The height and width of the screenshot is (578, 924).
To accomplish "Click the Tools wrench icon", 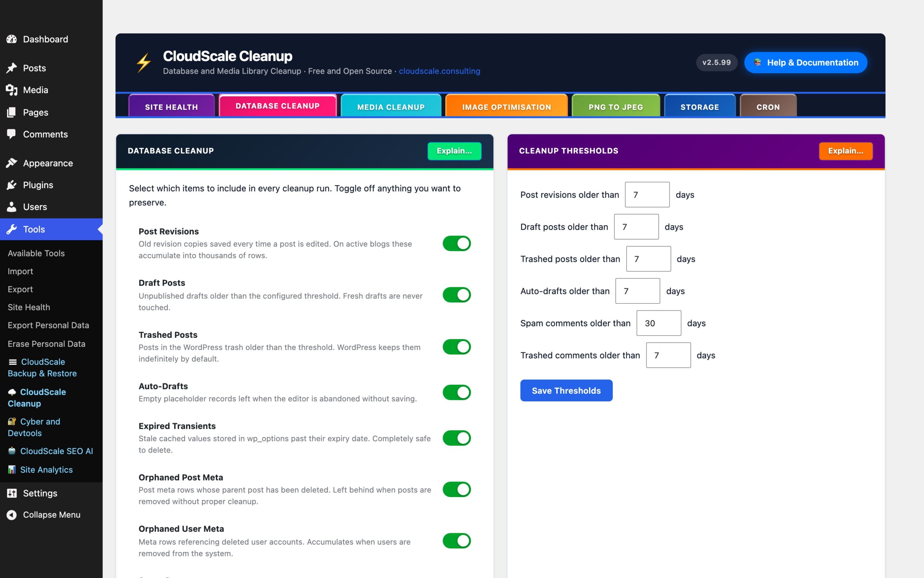I will (12, 229).
